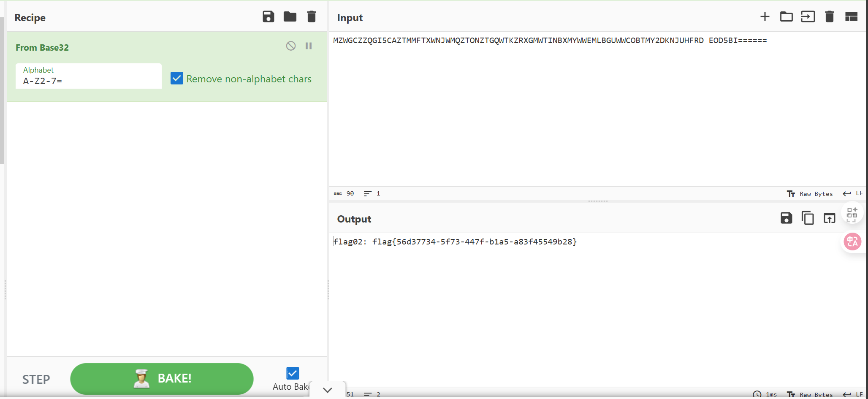Add a new input tab
This screenshot has height=399, width=868.
coord(765,17)
